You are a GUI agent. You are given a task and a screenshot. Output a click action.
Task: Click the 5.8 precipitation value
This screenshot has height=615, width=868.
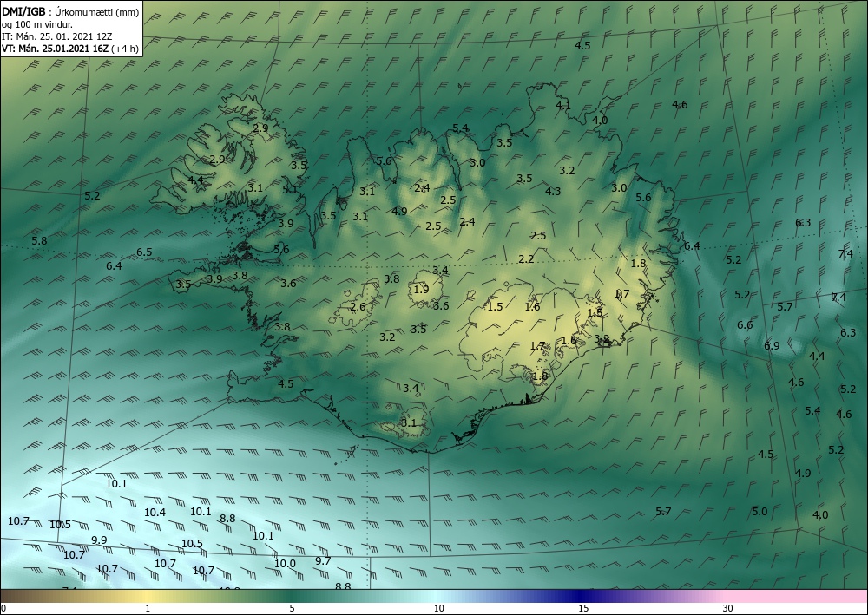(x=39, y=240)
